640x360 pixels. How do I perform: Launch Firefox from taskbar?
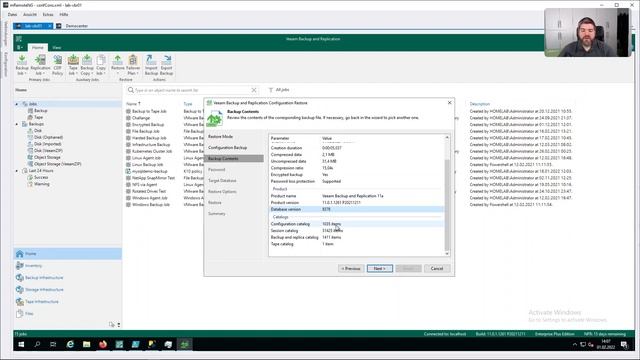pos(103,344)
